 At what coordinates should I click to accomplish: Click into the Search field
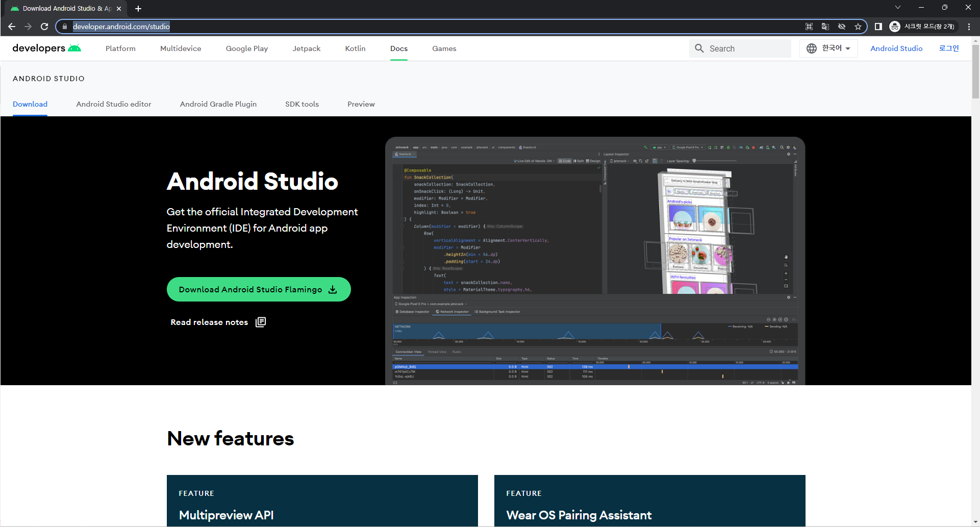pyautogui.click(x=740, y=48)
